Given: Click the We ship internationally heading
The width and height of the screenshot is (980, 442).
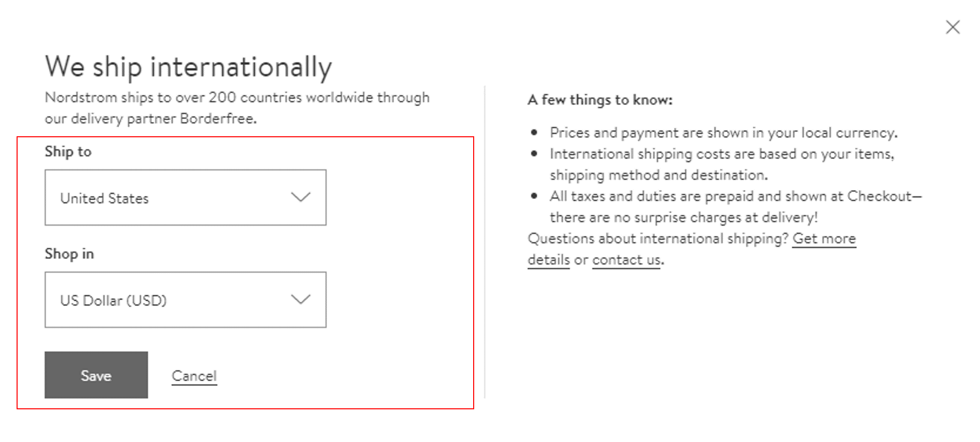Looking at the screenshot, I should tap(188, 67).
